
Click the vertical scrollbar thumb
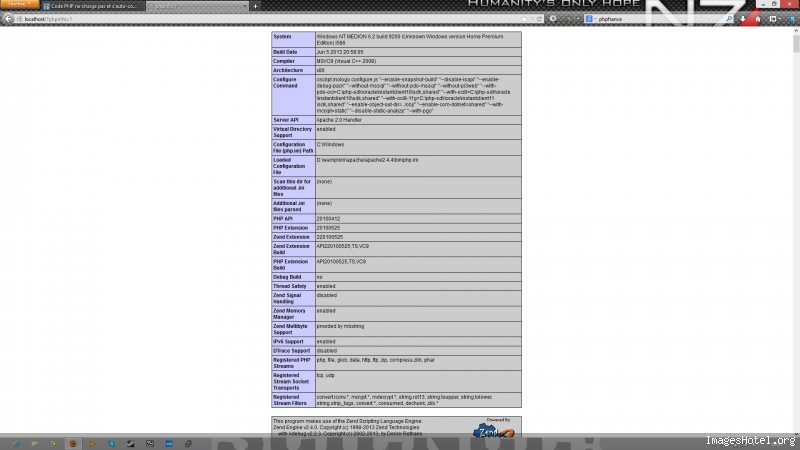pos(796,43)
